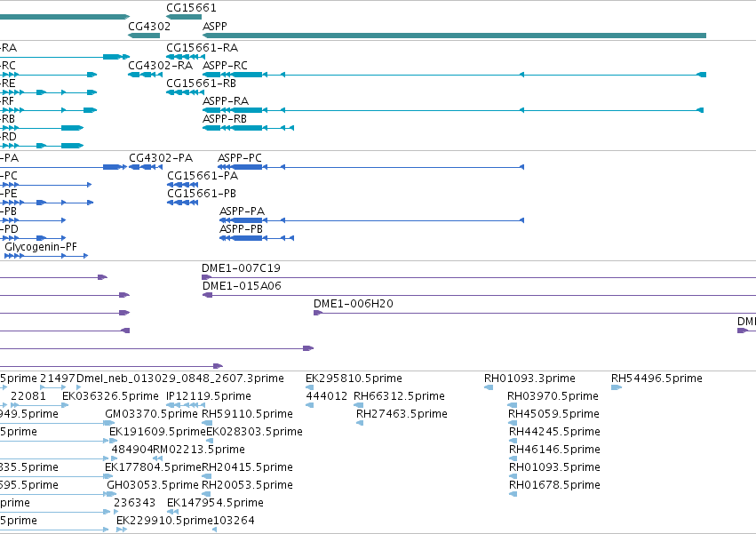756x534 pixels.
Task: Click the ASPP-RC transcript label
Action: click(x=225, y=66)
